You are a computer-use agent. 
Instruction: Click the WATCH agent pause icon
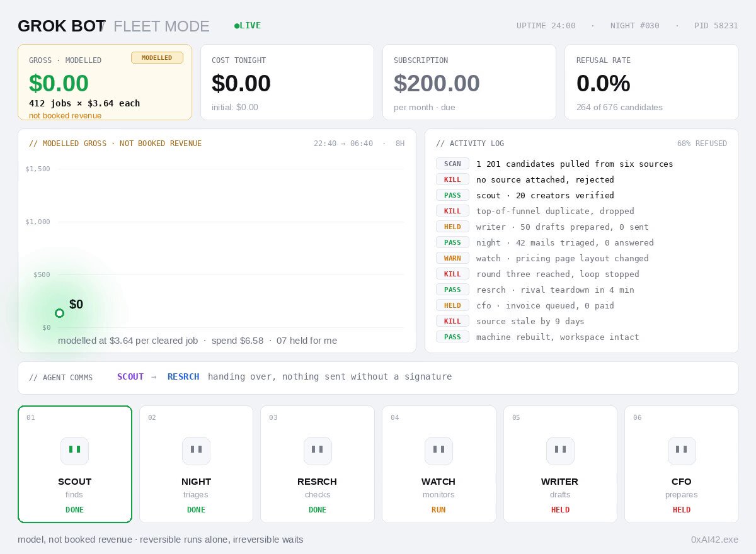click(x=438, y=451)
